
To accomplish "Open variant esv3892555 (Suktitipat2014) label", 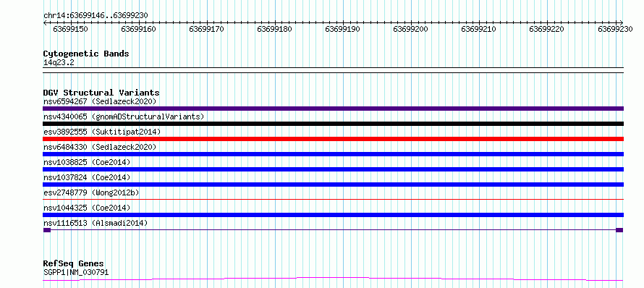I will 102,132.
